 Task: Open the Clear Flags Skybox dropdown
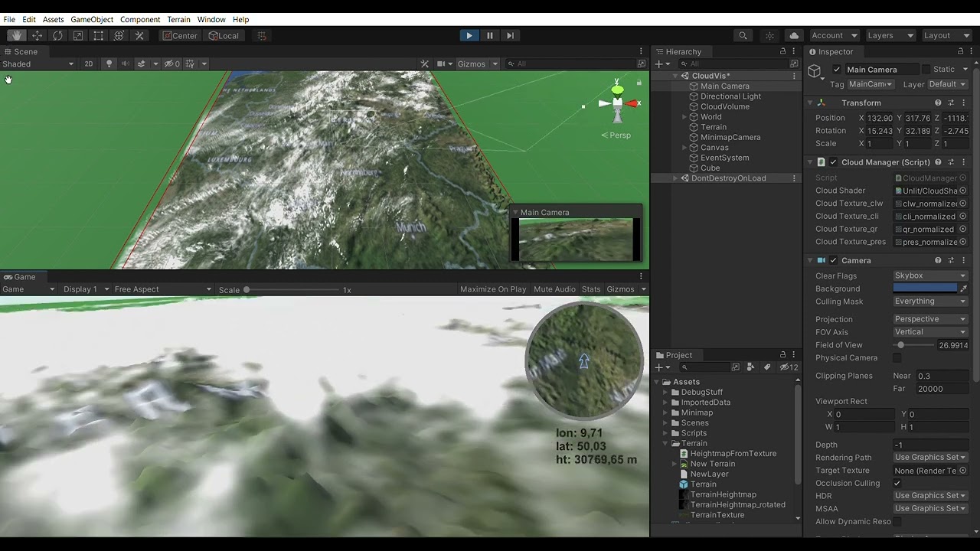click(x=930, y=275)
